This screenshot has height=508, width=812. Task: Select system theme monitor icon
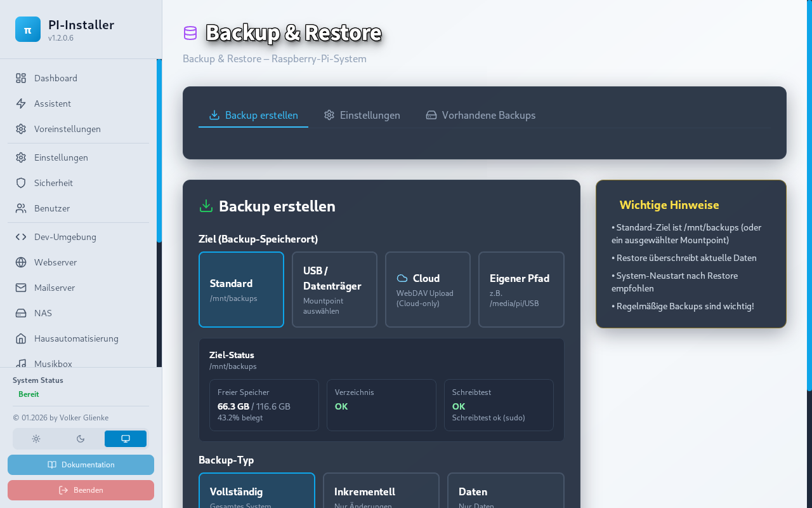126,439
